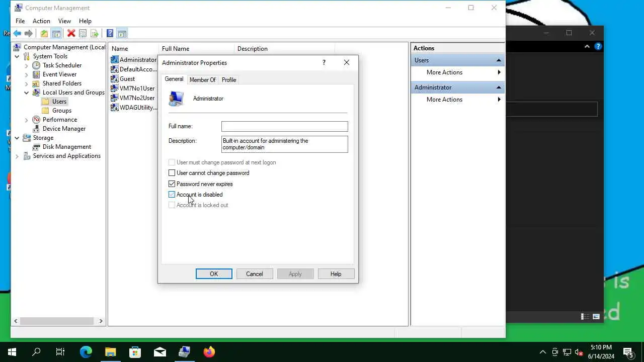The width and height of the screenshot is (644, 362).
Task: Select Shared Folders in the tree
Action: click(62, 83)
